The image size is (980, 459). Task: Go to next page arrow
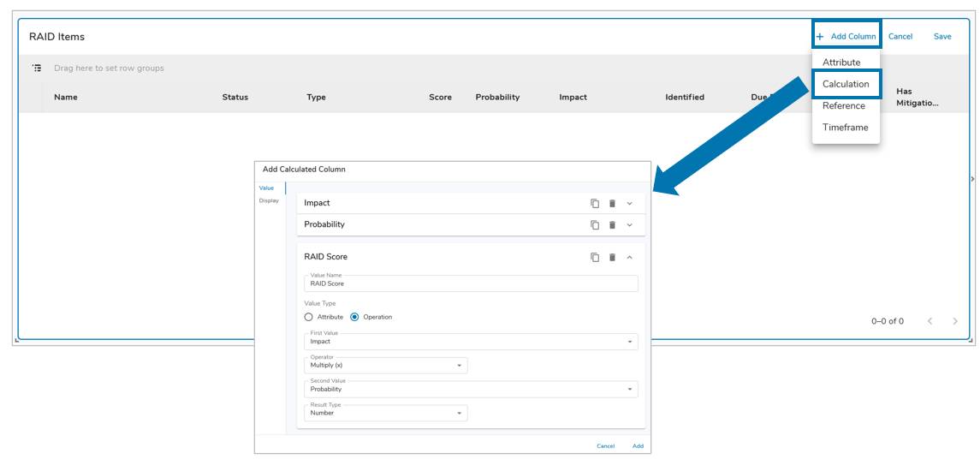(955, 321)
